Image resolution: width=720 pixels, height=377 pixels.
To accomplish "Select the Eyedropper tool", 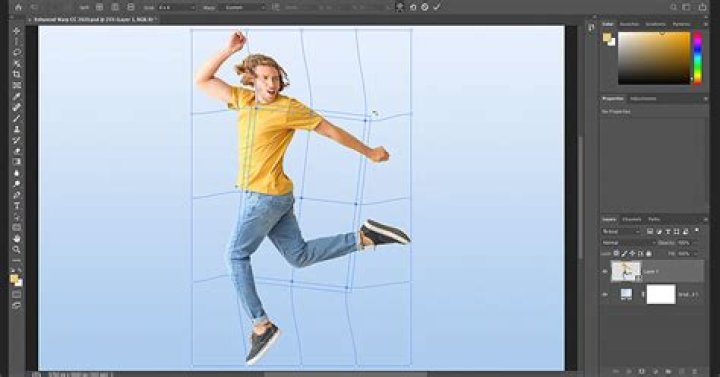I will coord(17,96).
